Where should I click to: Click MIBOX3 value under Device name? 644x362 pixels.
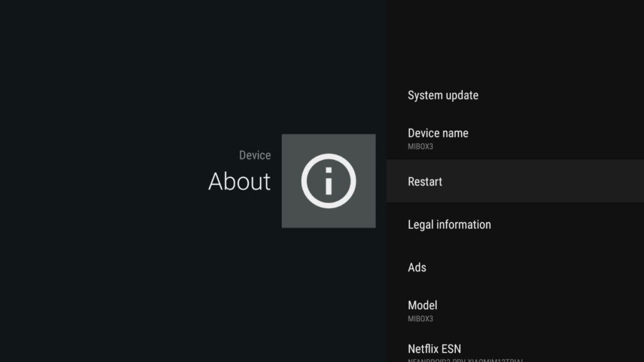(x=420, y=147)
